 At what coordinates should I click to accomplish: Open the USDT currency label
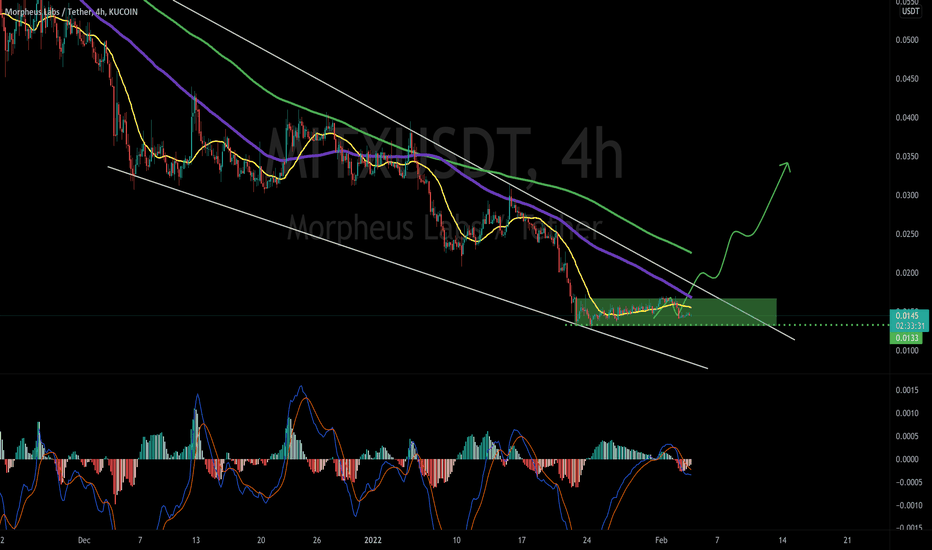coord(910,11)
